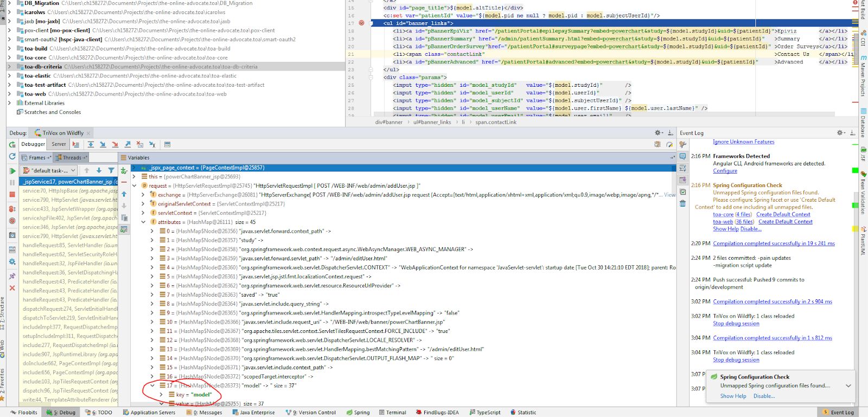Click the Step Into icon
The image size is (868, 417).
(103, 145)
